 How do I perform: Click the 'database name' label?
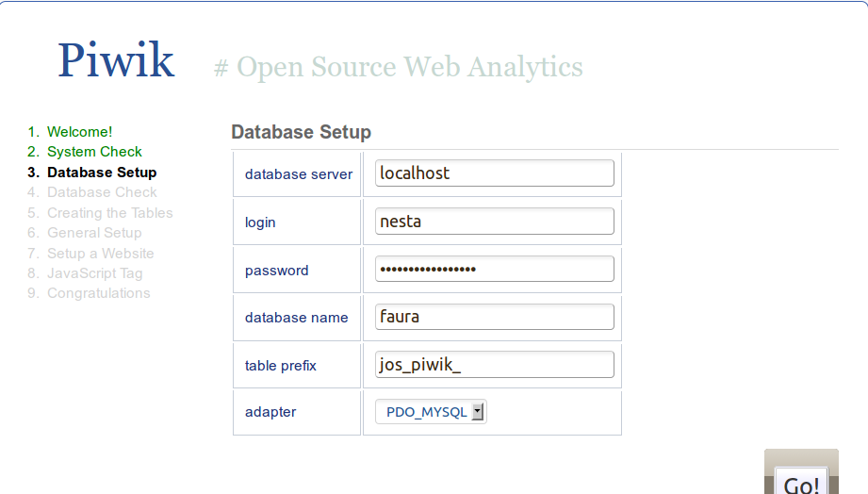point(296,318)
